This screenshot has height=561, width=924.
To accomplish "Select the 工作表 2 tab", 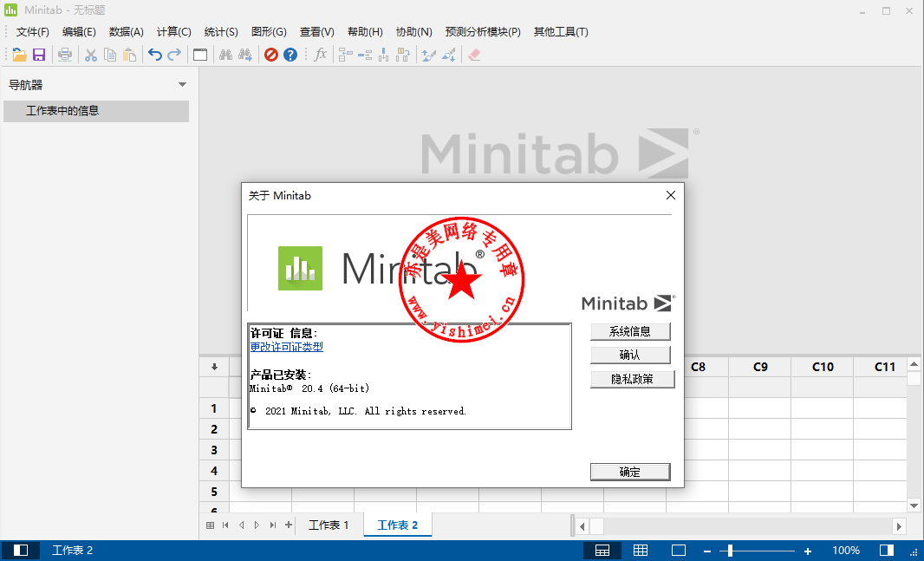I will point(398,525).
